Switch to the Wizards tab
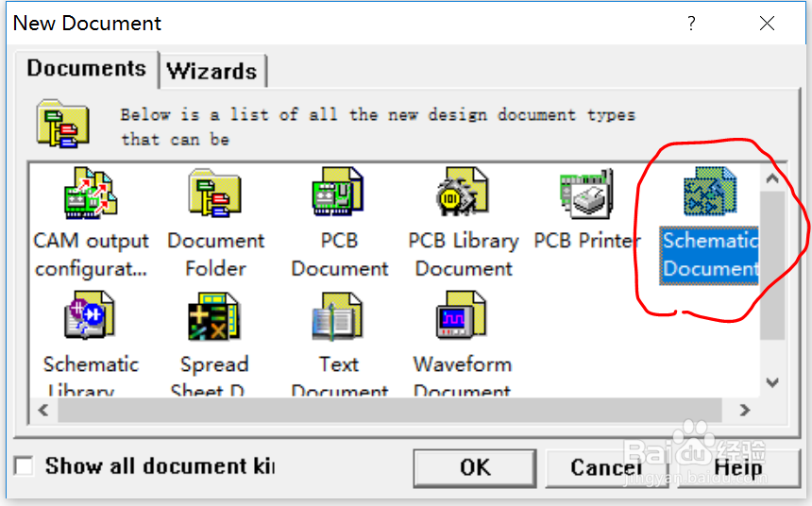Screen dimensions: 812x506 (x=212, y=72)
